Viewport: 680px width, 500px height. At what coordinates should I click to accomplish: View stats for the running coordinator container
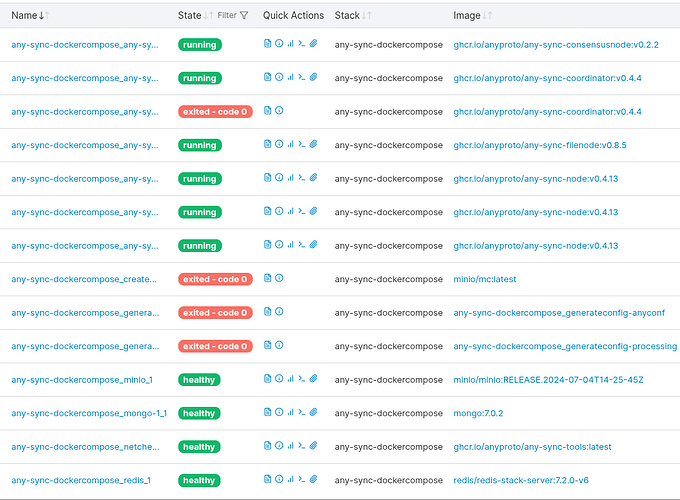click(291, 77)
